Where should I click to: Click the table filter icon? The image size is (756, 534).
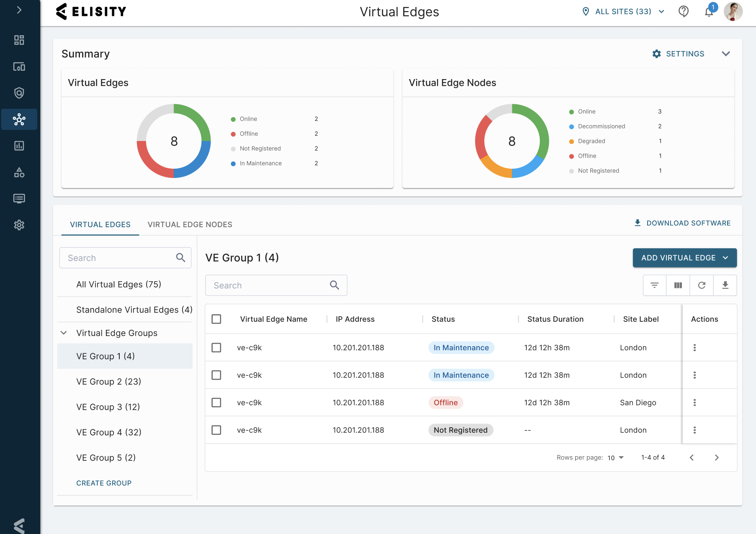pos(655,285)
